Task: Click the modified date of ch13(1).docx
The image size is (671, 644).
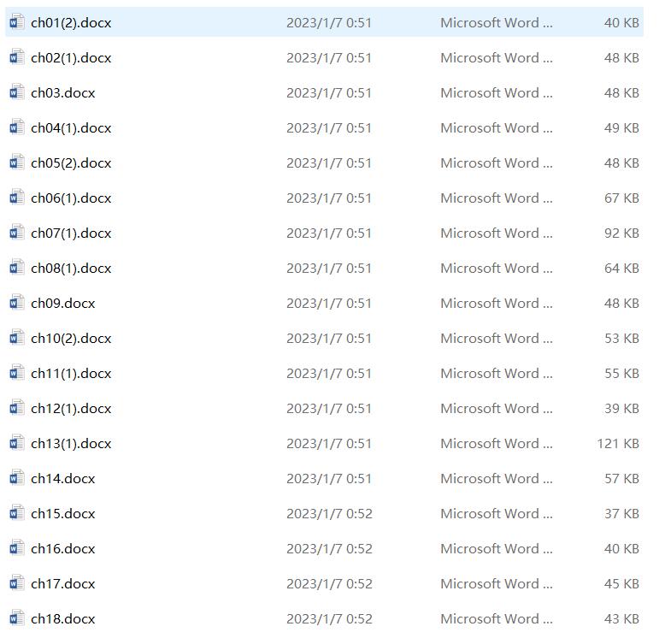Action: click(329, 444)
